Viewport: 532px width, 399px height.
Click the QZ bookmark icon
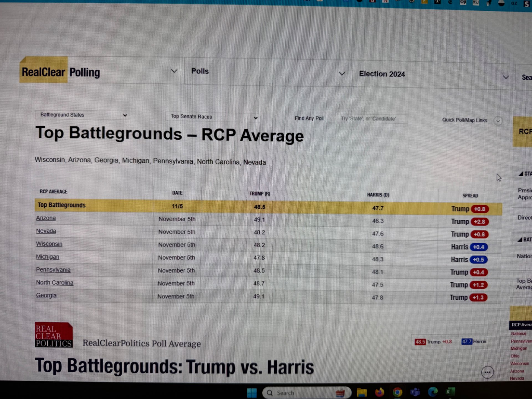pos(514,3)
